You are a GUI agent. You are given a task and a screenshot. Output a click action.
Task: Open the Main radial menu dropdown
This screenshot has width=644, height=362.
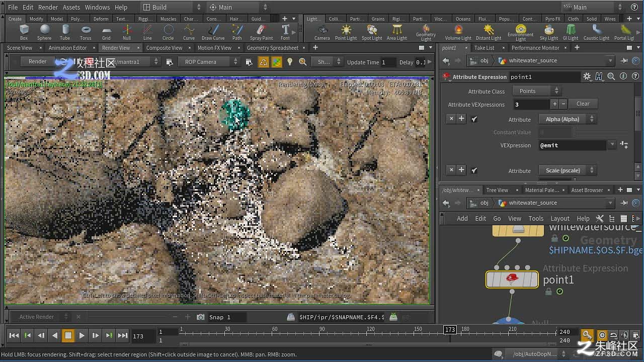pyautogui.click(x=237, y=7)
